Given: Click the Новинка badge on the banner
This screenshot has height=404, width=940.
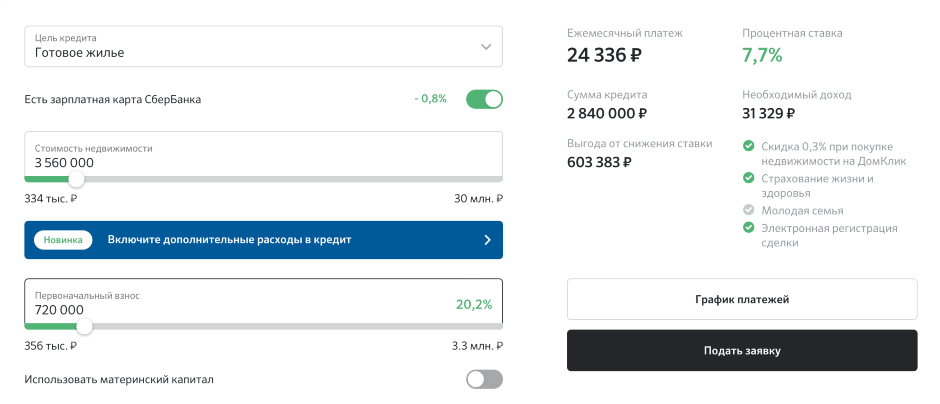Looking at the screenshot, I should 63,240.
